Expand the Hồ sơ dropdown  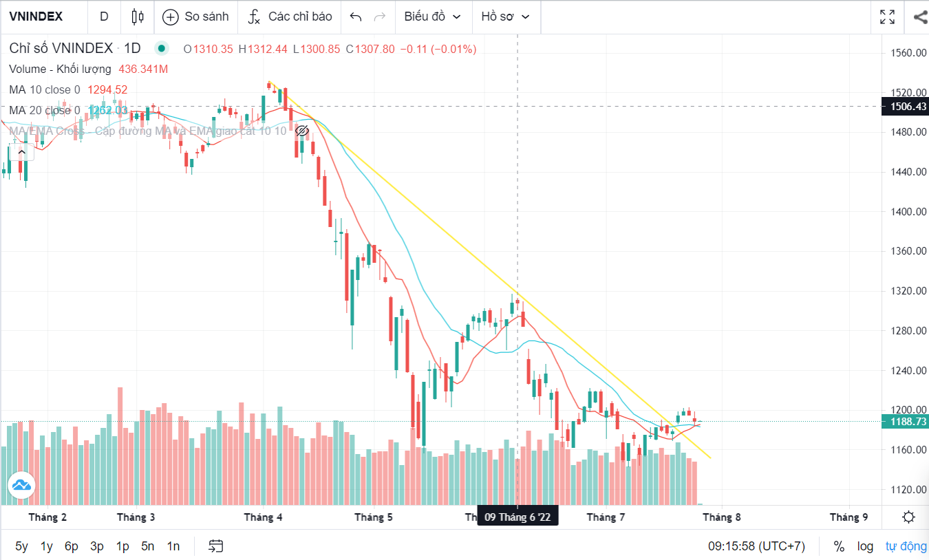(x=506, y=17)
